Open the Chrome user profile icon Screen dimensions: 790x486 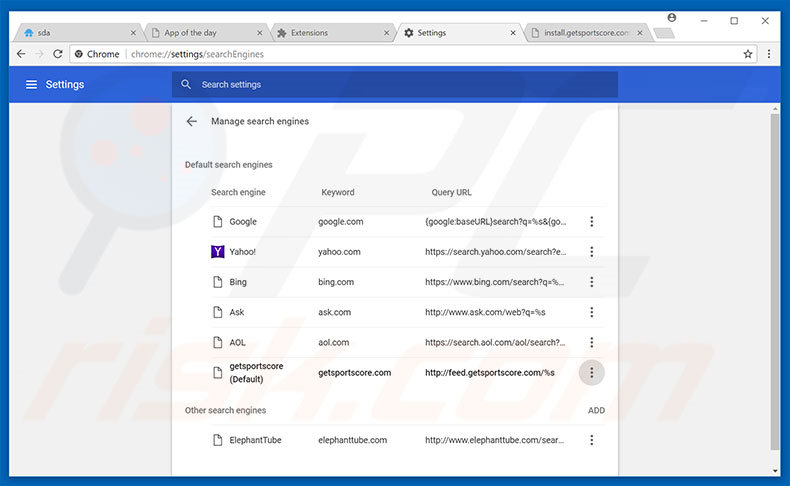[672, 18]
